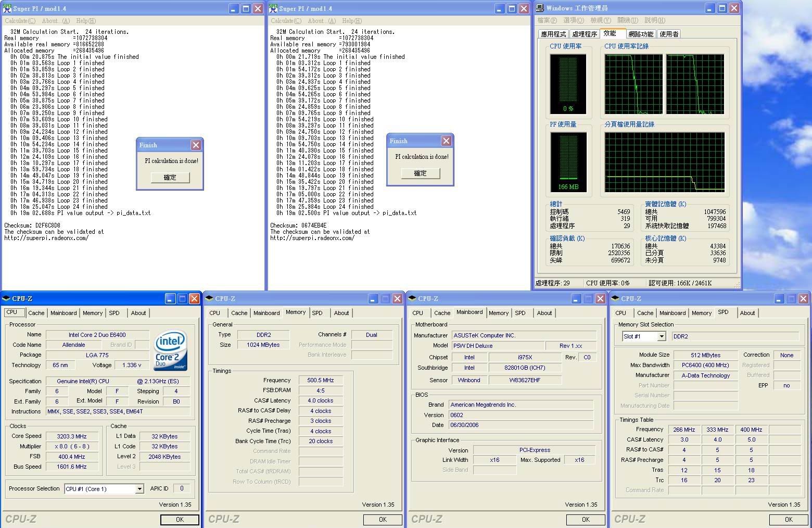Viewport: 812px width, 528px height.
Task: Click the Southbridge value 82801GB (ICH7)
Action: pyautogui.click(x=525, y=368)
